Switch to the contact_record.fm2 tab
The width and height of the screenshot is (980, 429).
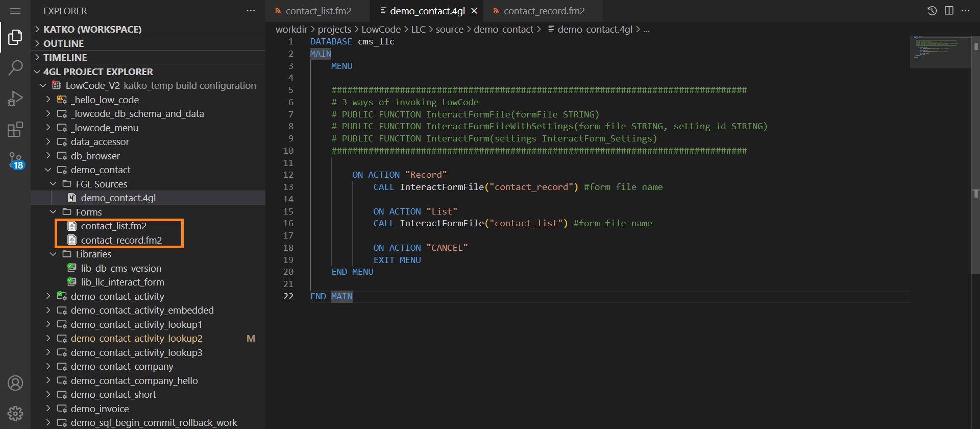coord(544,11)
